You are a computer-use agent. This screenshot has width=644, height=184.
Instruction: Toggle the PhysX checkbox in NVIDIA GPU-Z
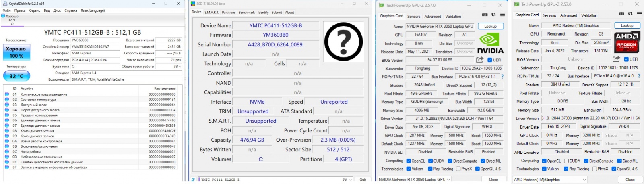click(x=458, y=169)
